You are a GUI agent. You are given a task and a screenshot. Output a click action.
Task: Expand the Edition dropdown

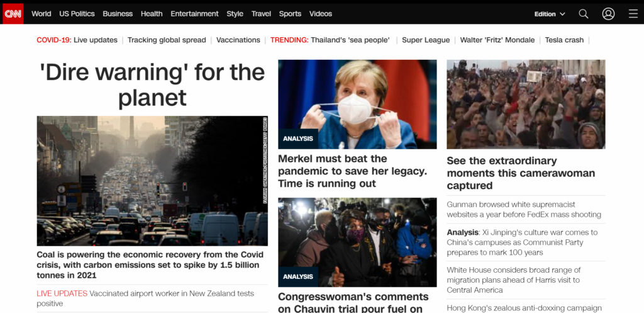tap(550, 14)
